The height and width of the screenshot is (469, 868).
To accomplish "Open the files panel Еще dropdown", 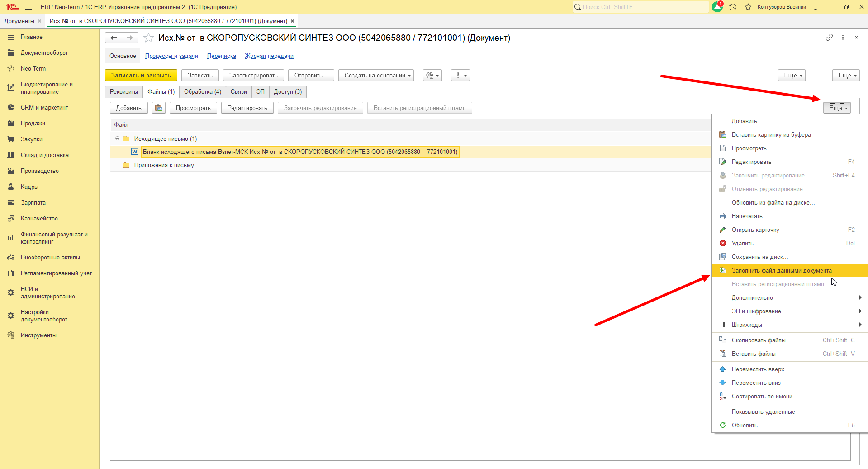I will [x=837, y=108].
